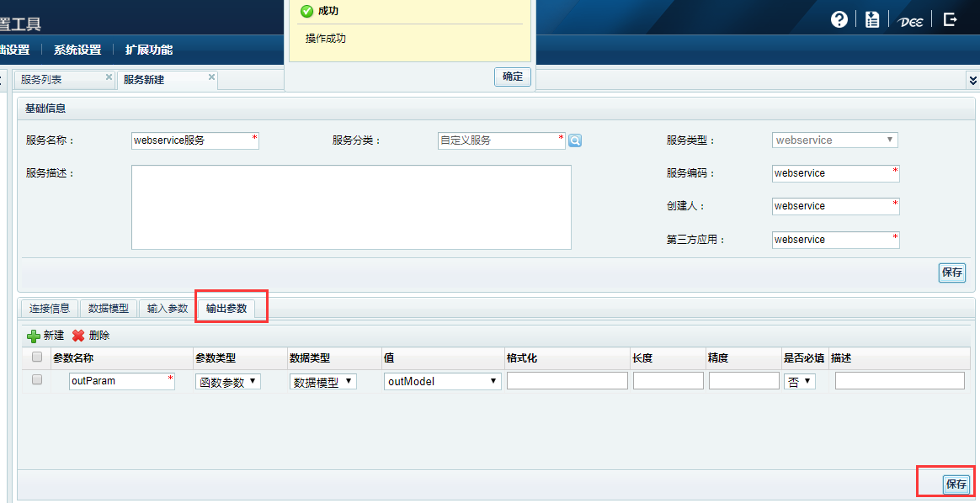Screen dimensions: 980x503
Task: Click the DEE logo icon
Action: click(910, 20)
